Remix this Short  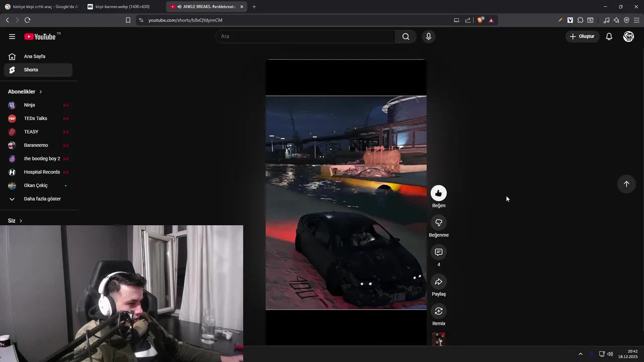pyautogui.click(x=439, y=311)
